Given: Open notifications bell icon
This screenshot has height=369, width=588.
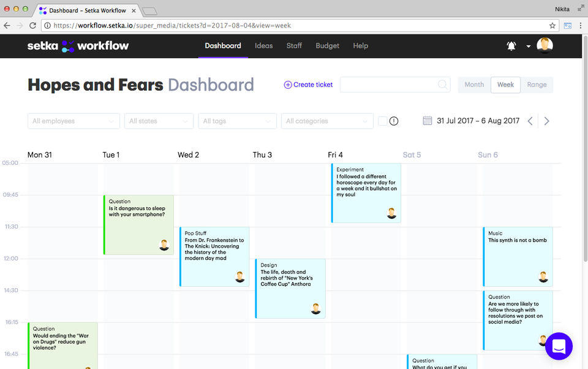Looking at the screenshot, I should point(511,46).
